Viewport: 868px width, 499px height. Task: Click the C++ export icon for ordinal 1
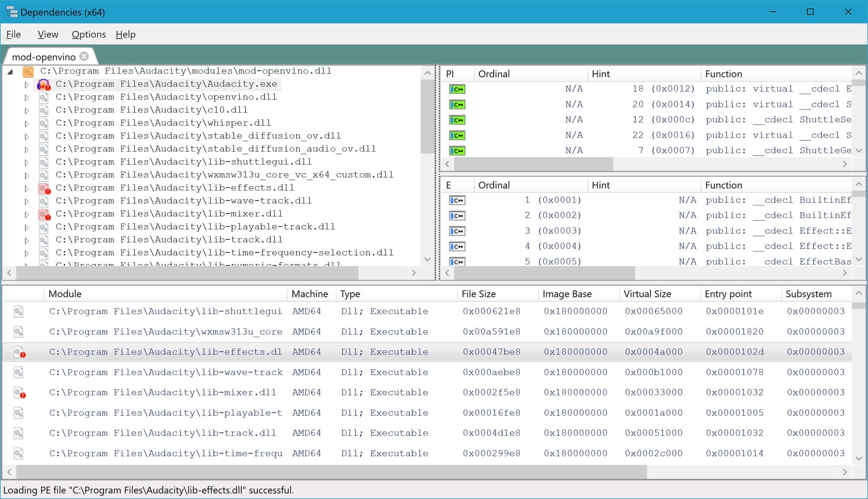[457, 200]
